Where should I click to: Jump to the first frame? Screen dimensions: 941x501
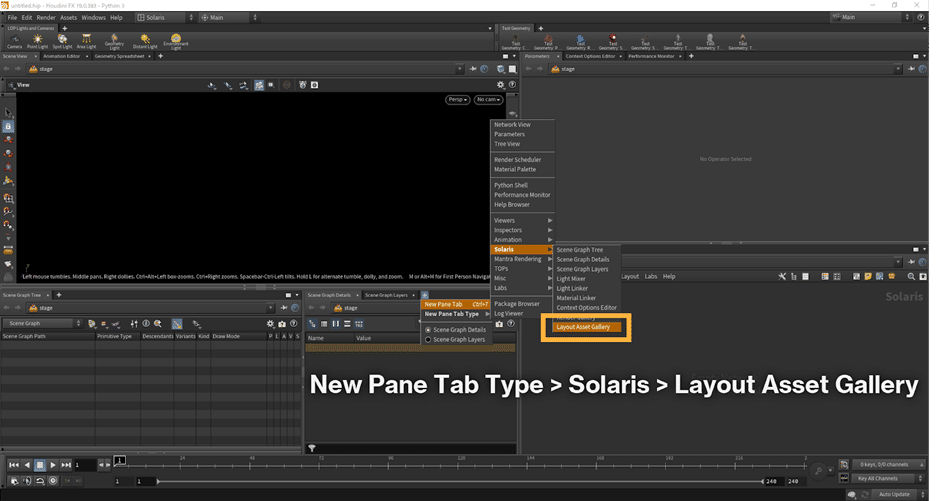(x=14, y=465)
